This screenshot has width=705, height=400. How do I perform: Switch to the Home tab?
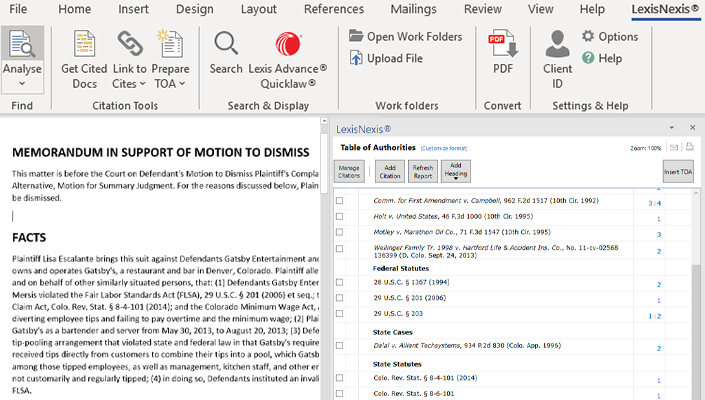[75, 9]
